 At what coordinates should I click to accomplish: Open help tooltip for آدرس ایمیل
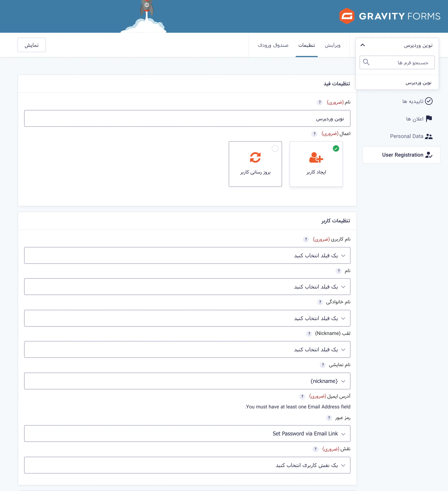point(302,396)
